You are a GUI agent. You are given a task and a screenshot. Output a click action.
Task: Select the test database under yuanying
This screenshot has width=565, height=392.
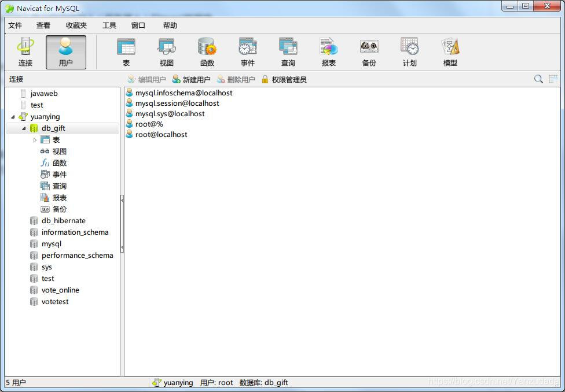47,279
